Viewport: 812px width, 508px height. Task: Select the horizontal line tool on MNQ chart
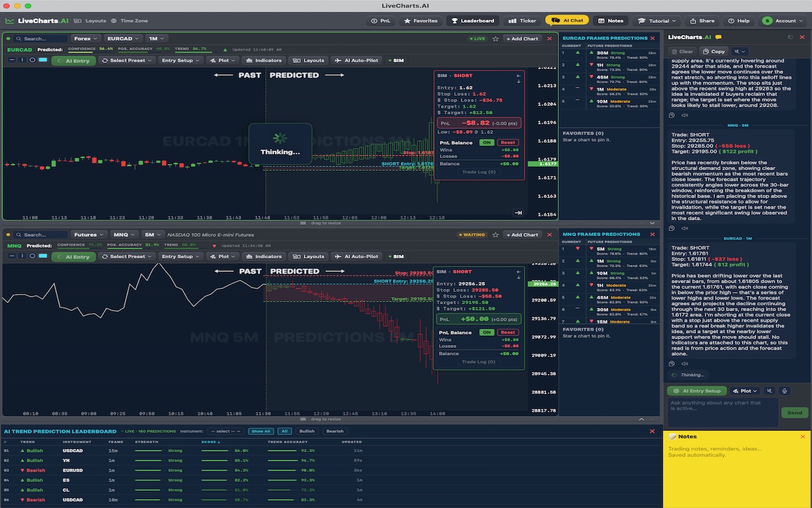(12, 257)
